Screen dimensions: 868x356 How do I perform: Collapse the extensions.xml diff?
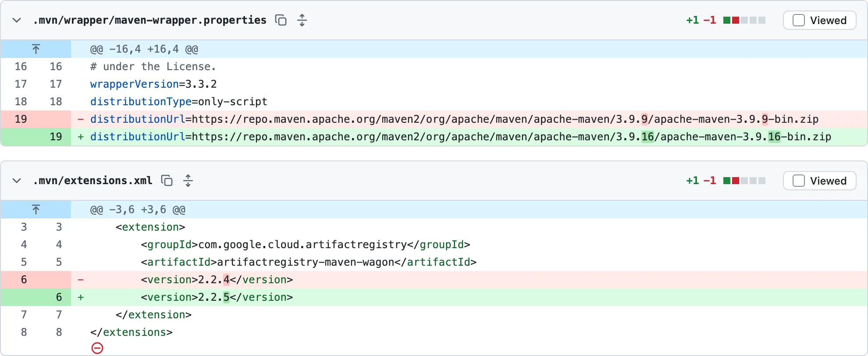click(x=17, y=181)
